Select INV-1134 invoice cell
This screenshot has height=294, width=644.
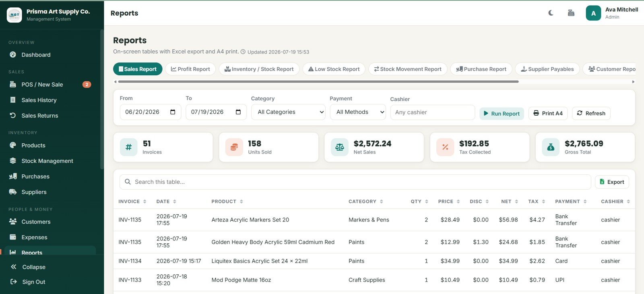(x=130, y=261)
